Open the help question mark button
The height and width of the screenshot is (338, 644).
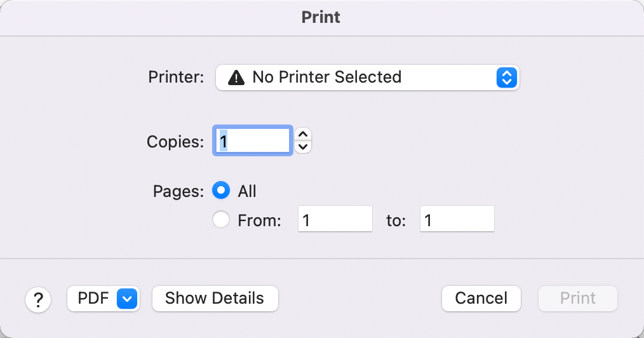tap(38, 299)
